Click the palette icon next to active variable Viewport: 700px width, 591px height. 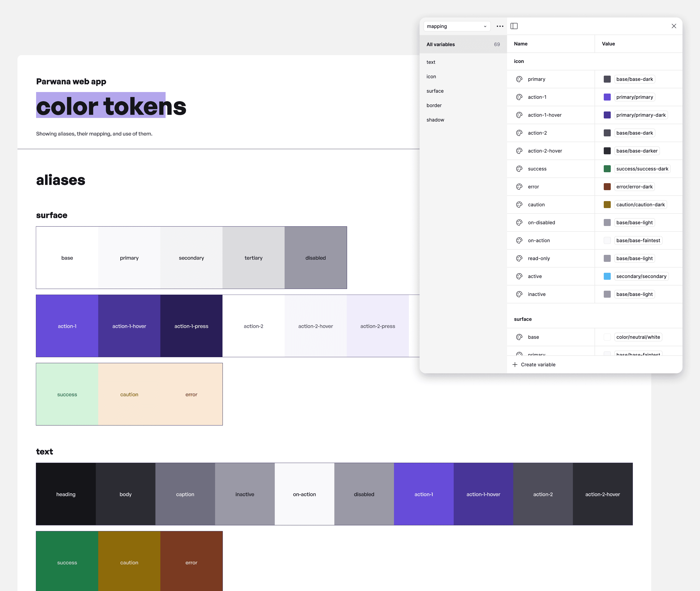pyautogui.click(x=519, y=276)
